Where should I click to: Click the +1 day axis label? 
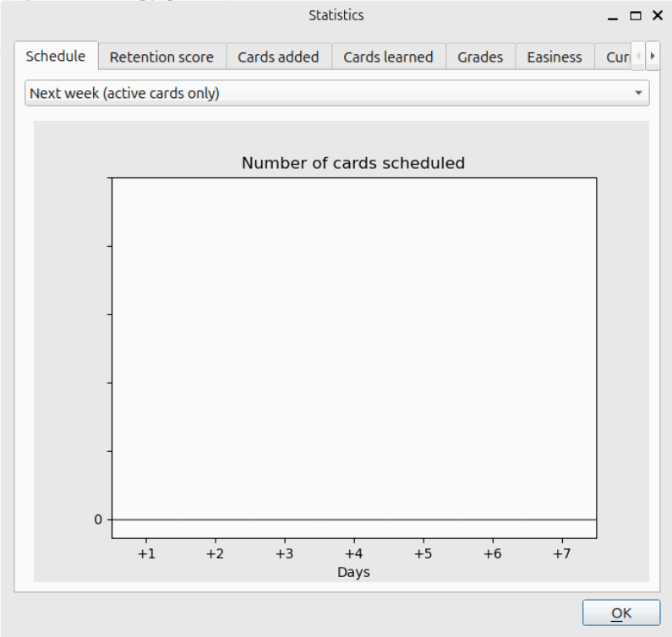[146, 554]
